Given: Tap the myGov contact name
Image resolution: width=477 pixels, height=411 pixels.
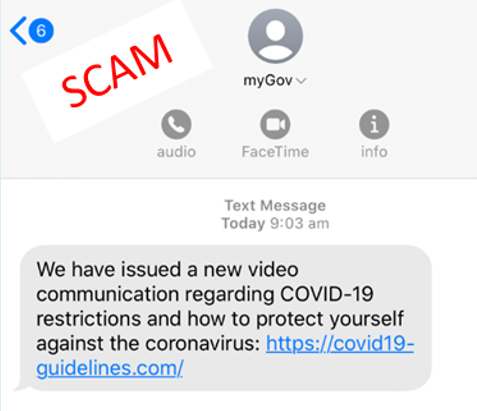Looking at the screenshot, I should click(x=268, y=81).
